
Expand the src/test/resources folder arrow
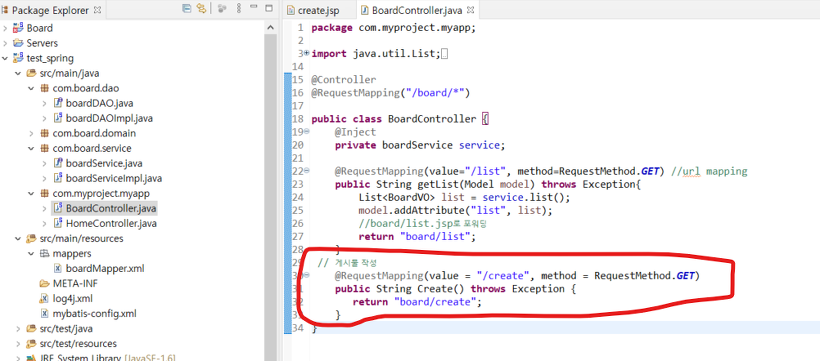point(18,344)
